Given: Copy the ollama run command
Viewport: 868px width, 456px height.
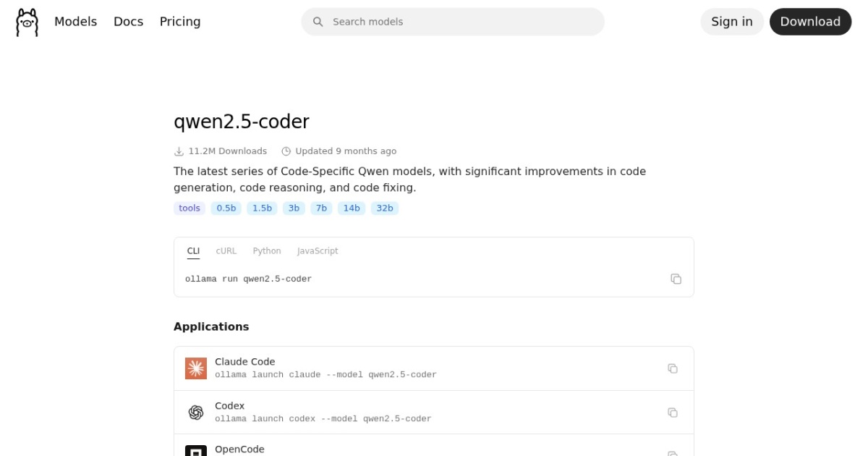Looking at the screenshot, I should coord(676,278).
